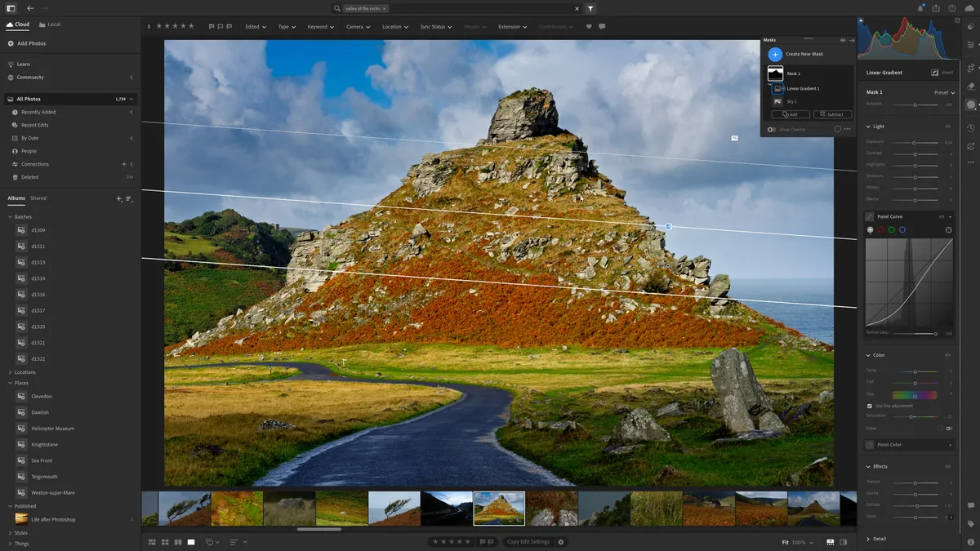Screen dimensions: 980x551
Task: Select the Healing Brush tool
Action: [971, 86]
